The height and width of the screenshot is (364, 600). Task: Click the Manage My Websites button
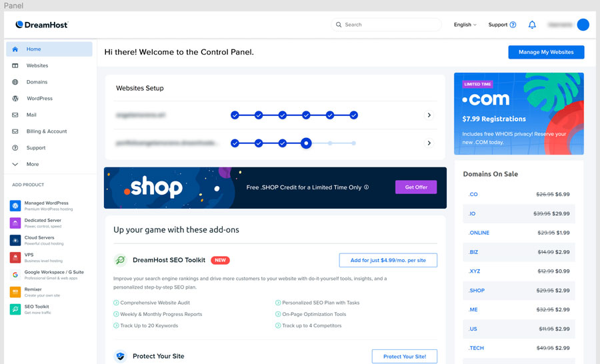tap(546, 52)
